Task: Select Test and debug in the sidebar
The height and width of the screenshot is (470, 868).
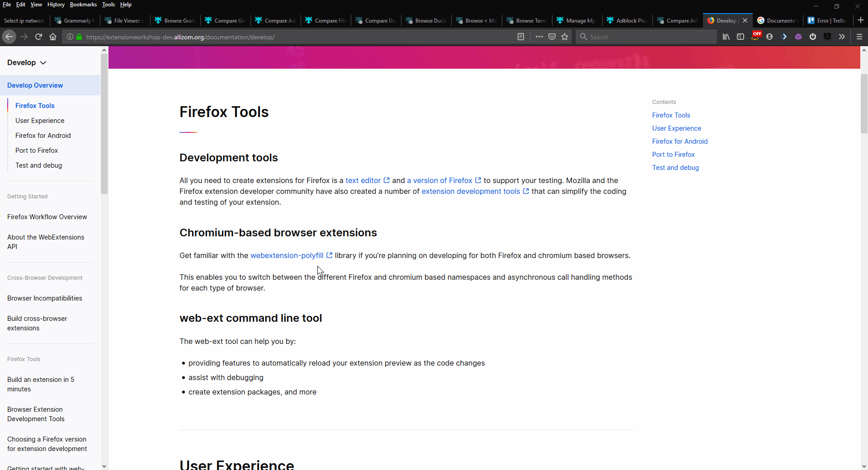Action: (x=38, y=165)
